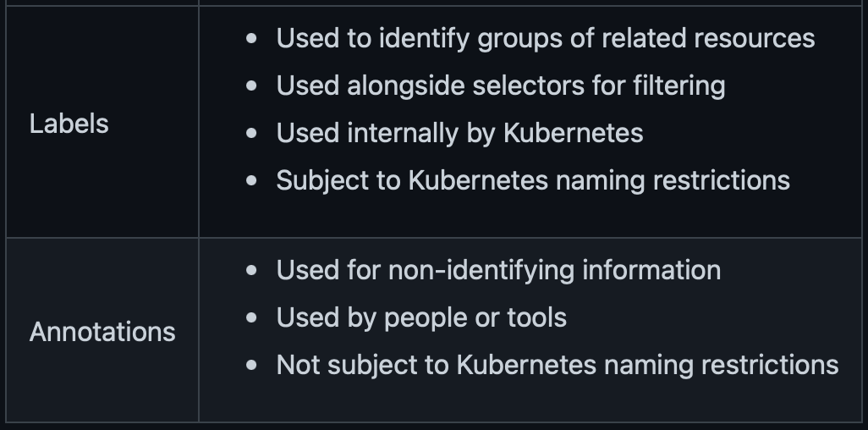Viewport: 868px width, 430px height.
Task: Click "Used alongside selectors for filtering" text
Action: (501, 85)
